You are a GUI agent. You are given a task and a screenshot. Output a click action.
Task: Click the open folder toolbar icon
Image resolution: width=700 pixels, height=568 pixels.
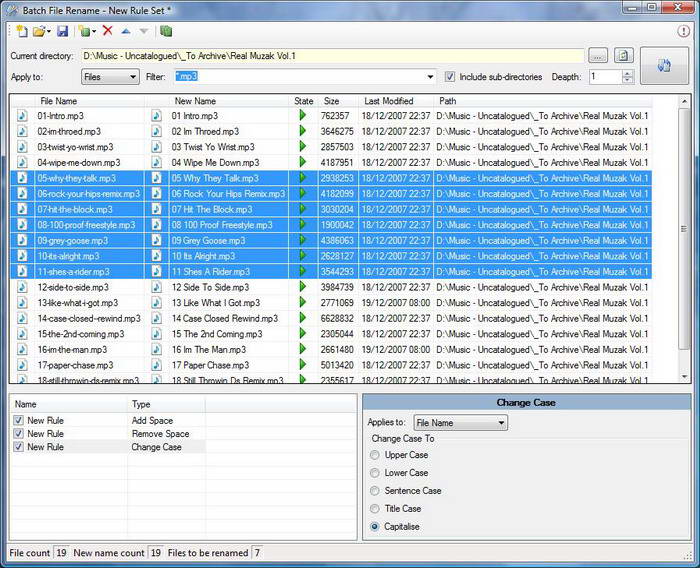tap(40, 32)
